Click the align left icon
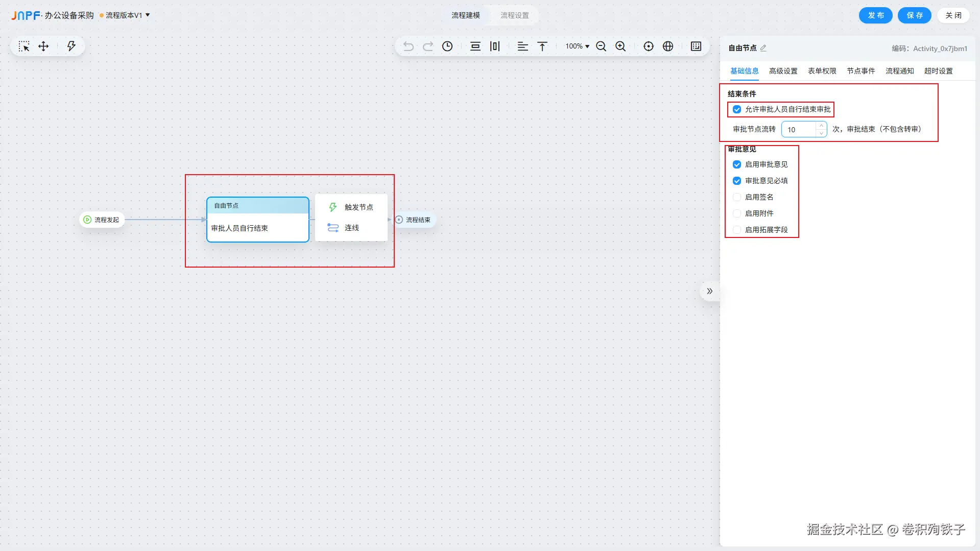The width and height of the screenshot is (980, 551). [x=523, y=46]
